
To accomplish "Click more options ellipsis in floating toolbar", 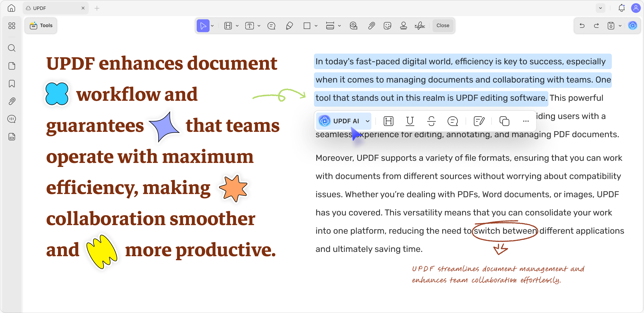I will pos(526,121).
